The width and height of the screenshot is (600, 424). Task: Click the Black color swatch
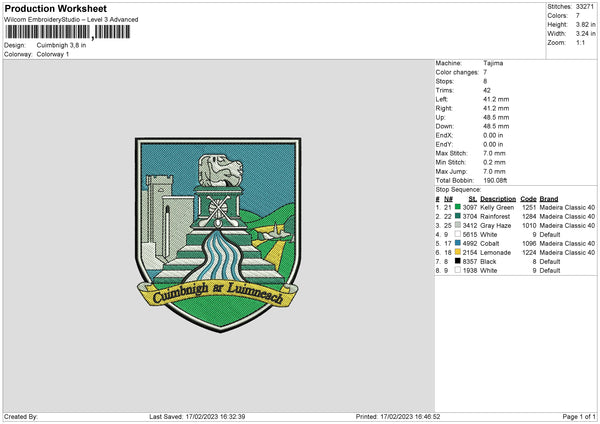click(x=458, y=261)
